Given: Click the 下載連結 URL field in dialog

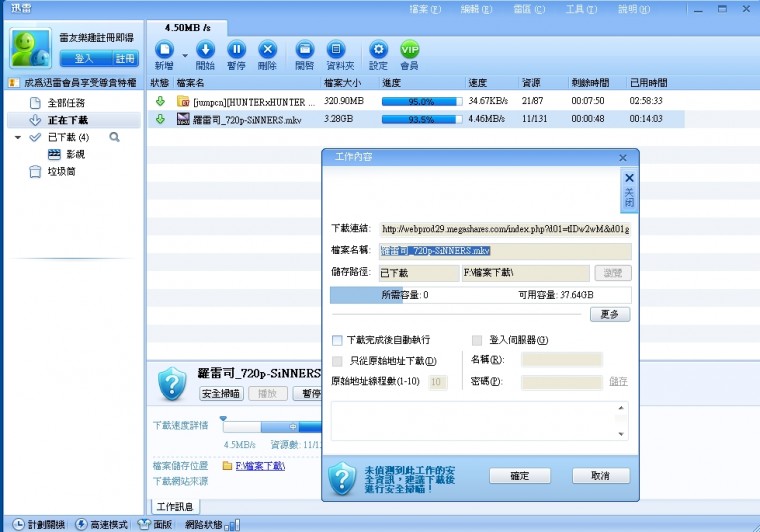Looking at the screenshot, I should pos(505,229).
